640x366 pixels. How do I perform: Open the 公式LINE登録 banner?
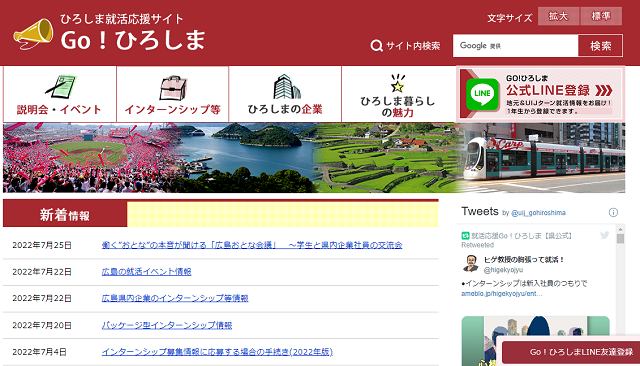point(541,94)
